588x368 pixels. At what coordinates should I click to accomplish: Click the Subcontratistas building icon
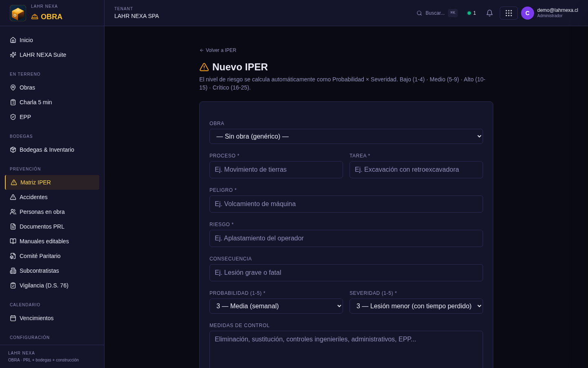click(13, 271)
